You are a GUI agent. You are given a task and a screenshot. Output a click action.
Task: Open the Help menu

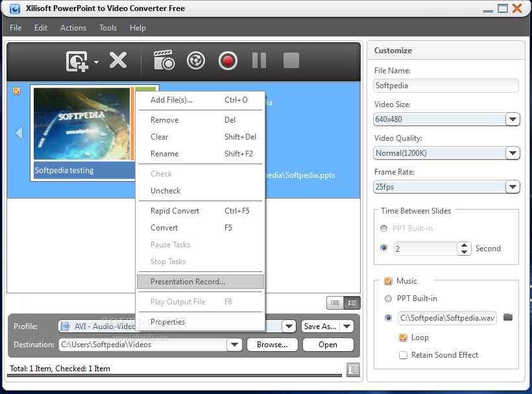[x=138, y=28]
